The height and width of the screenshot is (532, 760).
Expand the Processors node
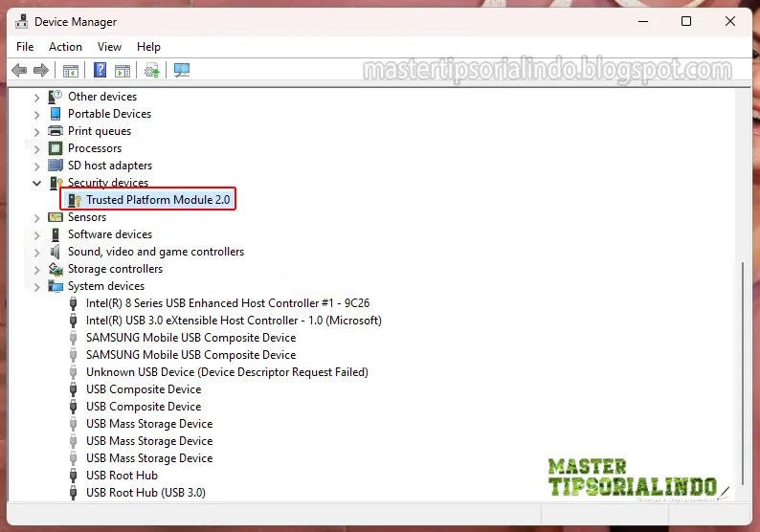click(x=36, y=149)
